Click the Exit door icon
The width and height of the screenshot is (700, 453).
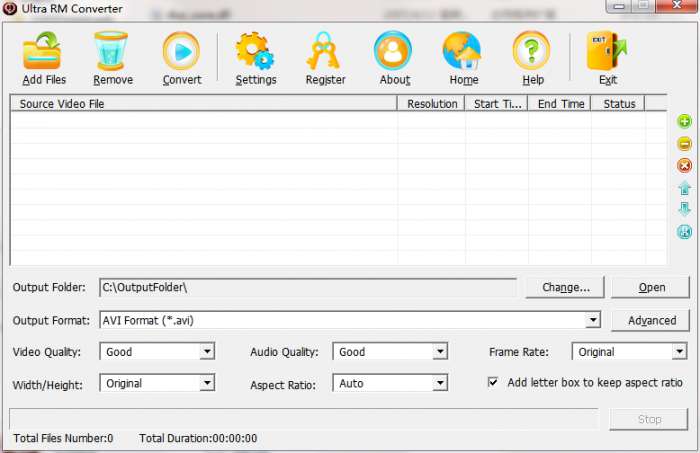click(x=607, y=51)
